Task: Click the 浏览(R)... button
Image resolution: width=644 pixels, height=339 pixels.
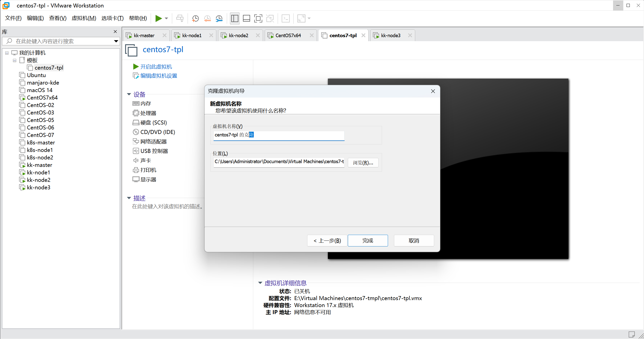Action: tap(363, 163)
